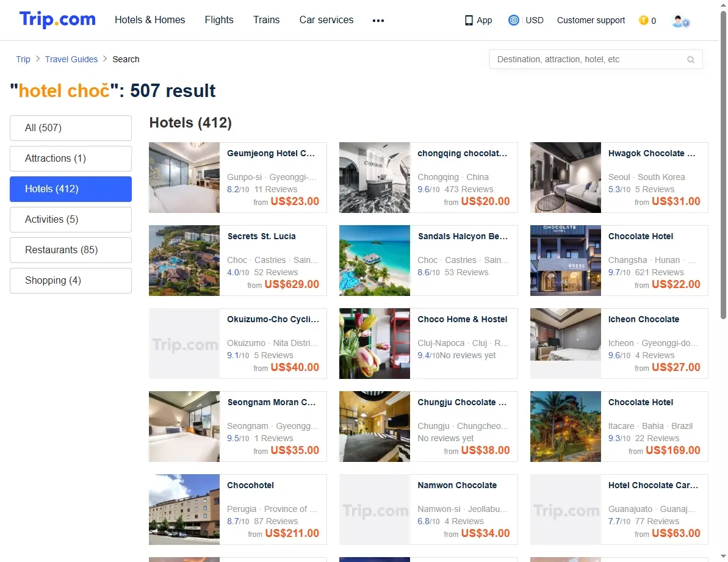Screen dimensions: 728x562
Task: Open the Trains menu
Action: pos(267,20)
